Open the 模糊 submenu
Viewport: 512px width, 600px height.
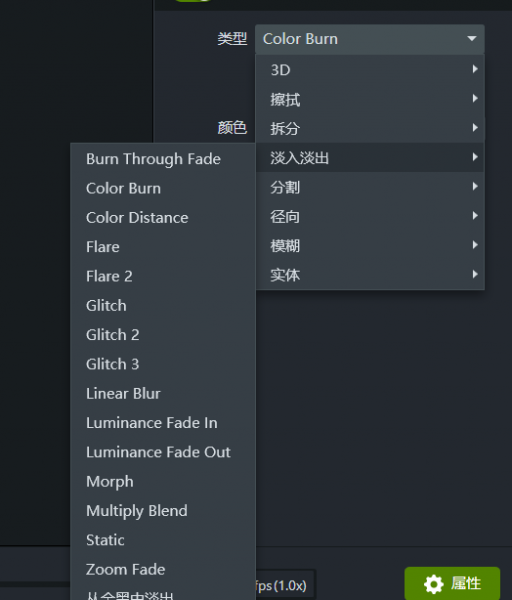click(x=370, y=245)
